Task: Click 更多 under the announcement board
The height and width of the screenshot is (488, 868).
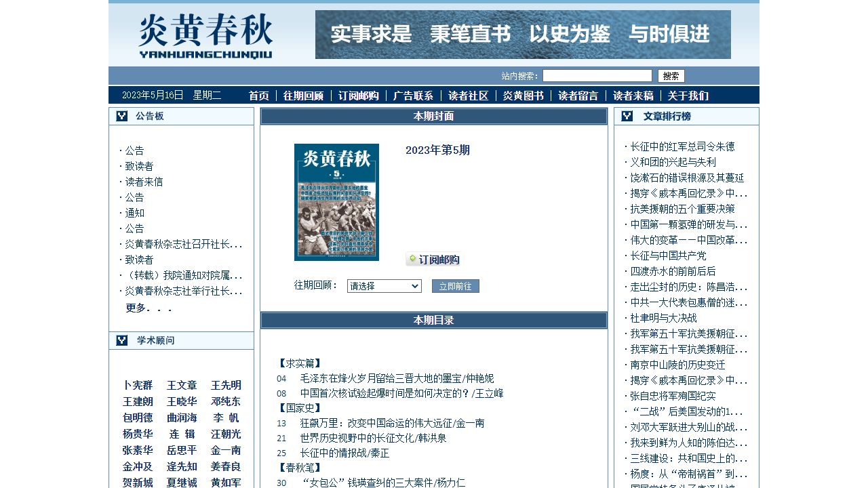Action: point(149,308)
